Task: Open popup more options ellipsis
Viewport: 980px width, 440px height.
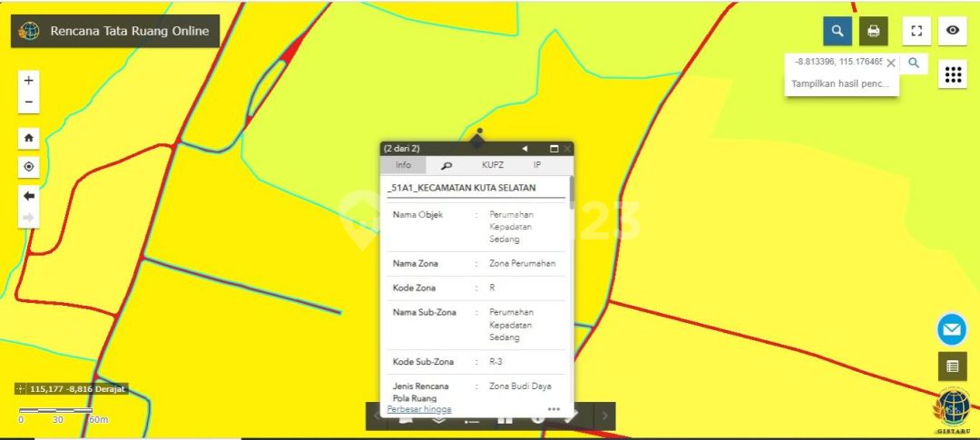Action: (554, 409)
